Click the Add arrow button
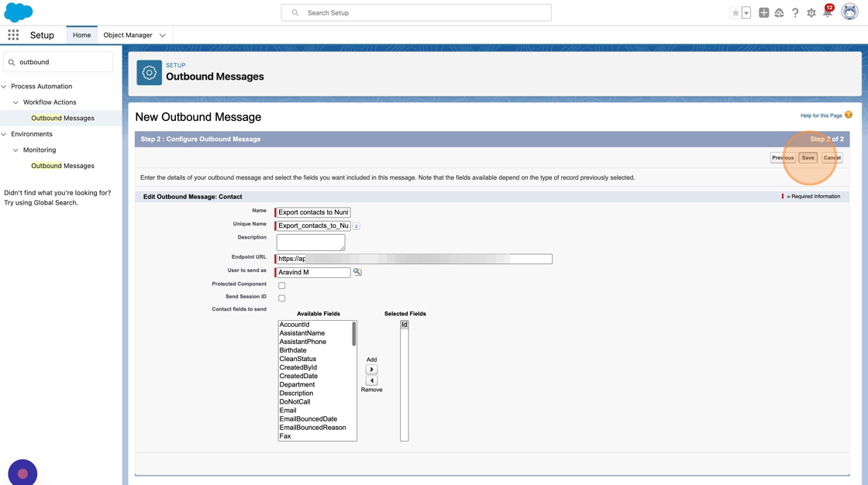 [371, 370]
